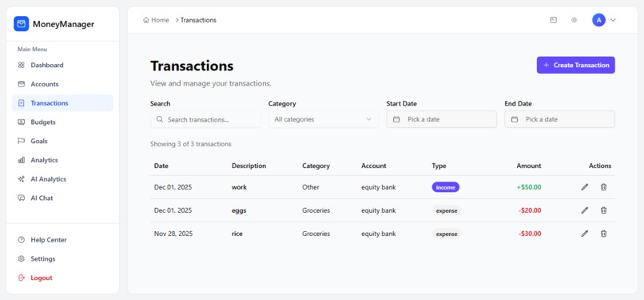Click the Account column header
644x300 pixels.
pyautogui.click(x=374, y=166)
